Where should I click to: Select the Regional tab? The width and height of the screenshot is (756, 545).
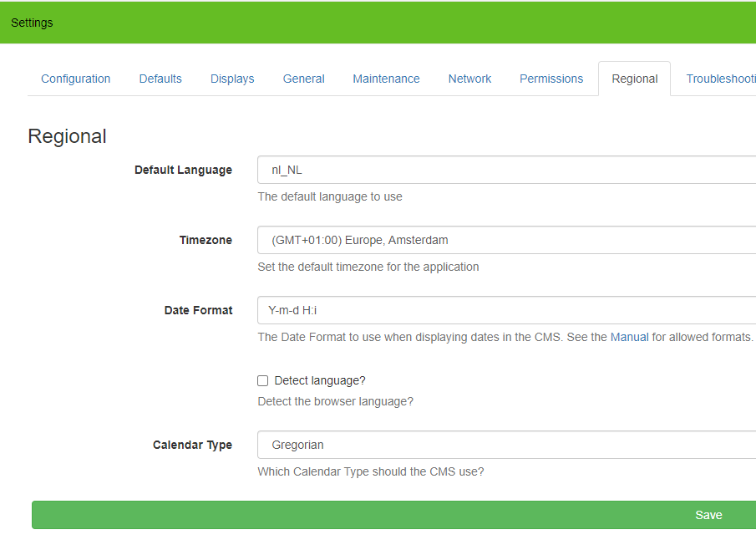[635, 79]
